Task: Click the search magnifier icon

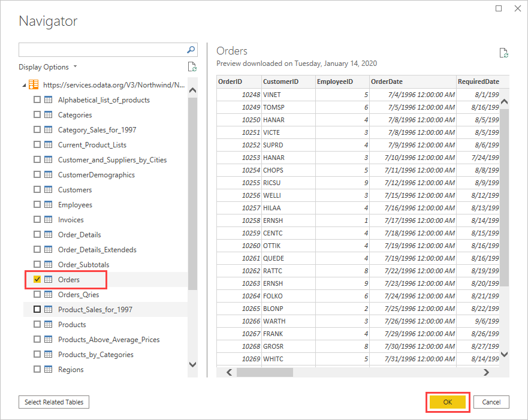Action: coord(190,50)
